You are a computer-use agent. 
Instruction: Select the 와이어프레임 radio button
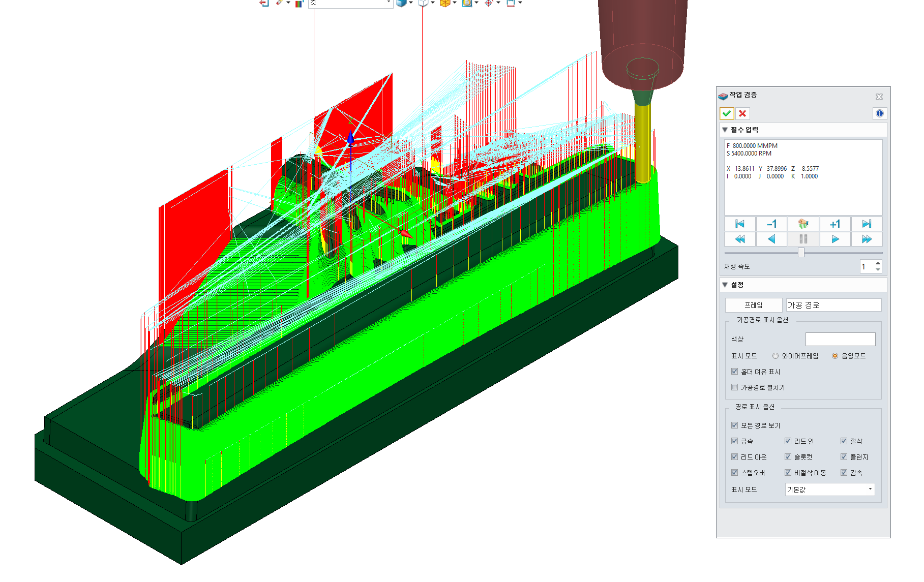click(776, 356)
